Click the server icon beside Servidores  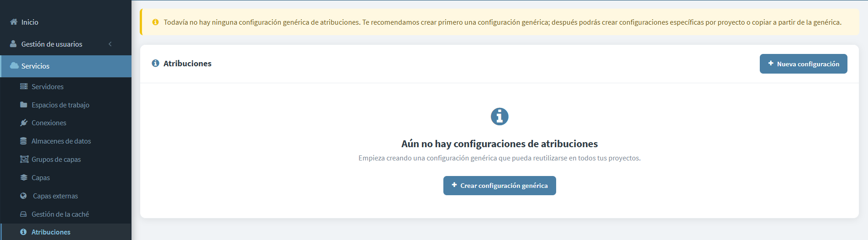tap(24, 86)
